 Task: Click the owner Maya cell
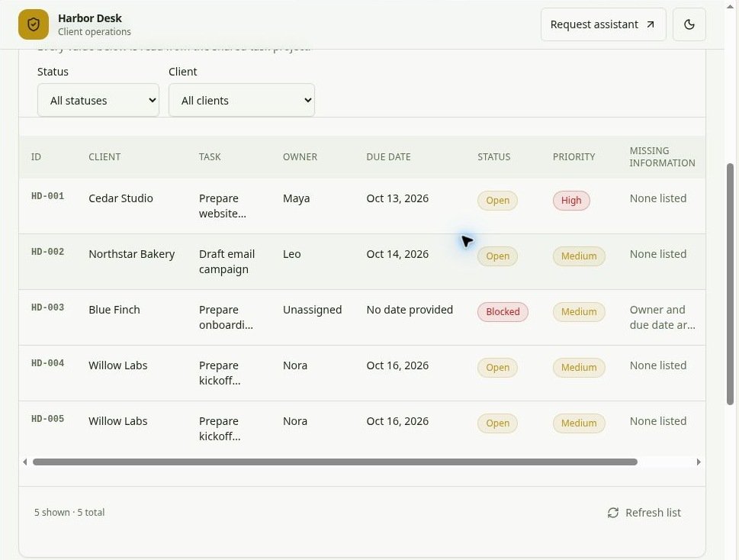pyautogui.click(x=296, y=198)
